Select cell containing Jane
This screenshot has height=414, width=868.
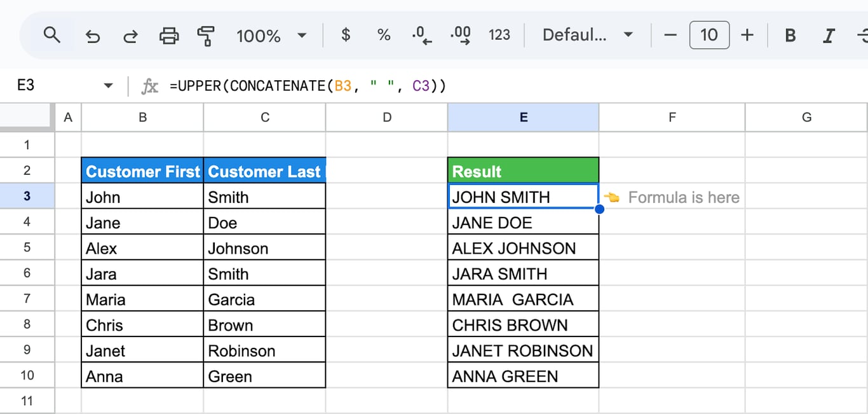142,222
